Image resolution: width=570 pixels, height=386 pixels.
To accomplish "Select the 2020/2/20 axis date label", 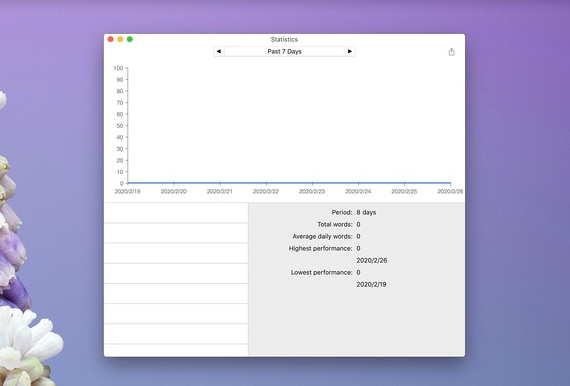I will (174, 191).
